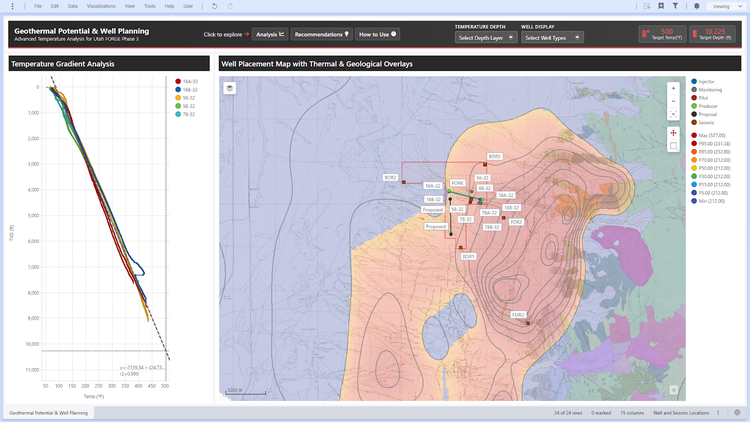Click the P5.00 legend entry
This screenshot has height=422, width=750.
click(x=710, y=193)
